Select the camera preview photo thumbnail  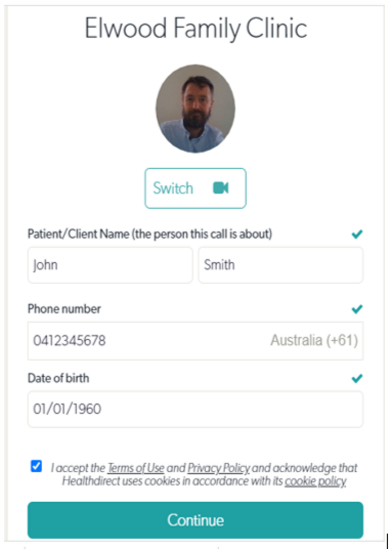tap(195, 109)
